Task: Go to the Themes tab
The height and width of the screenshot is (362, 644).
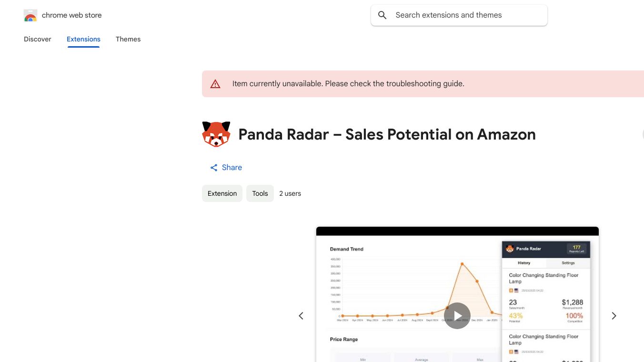Action: (x=128, y=39)
